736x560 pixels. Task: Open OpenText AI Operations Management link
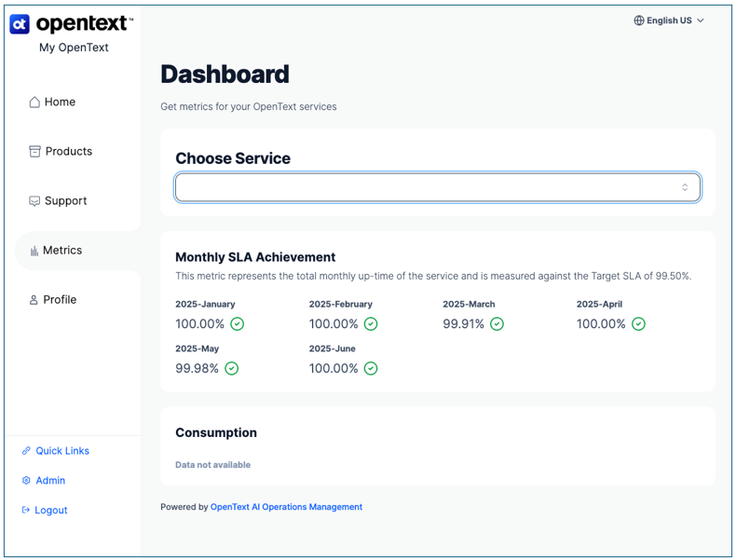tap(286, 508)
